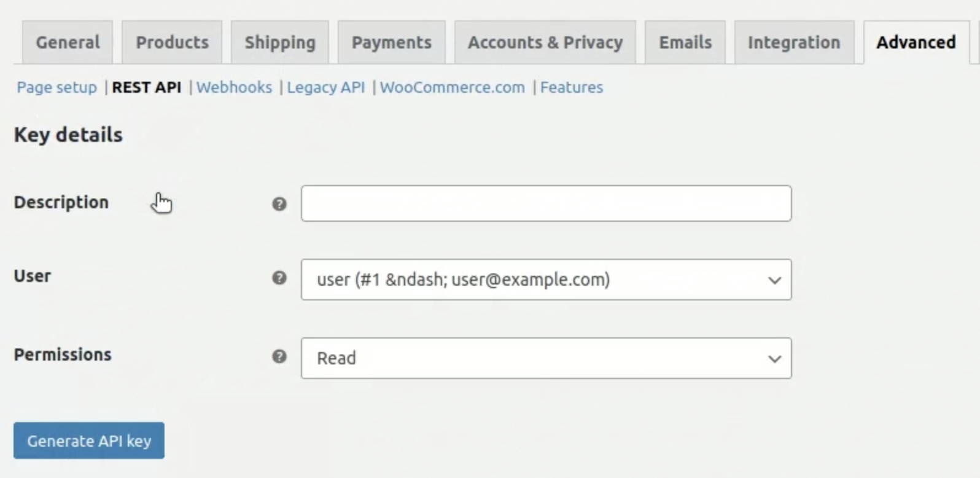Open the Integration tab

point(794,42)
